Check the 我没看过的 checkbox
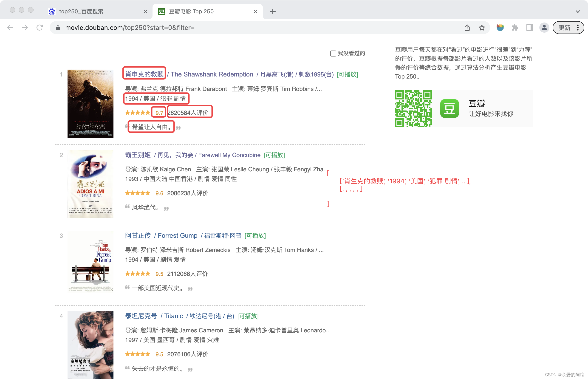The width and height of the screenshot is (588, 379). pyautogui.click(x=333, y=53)
